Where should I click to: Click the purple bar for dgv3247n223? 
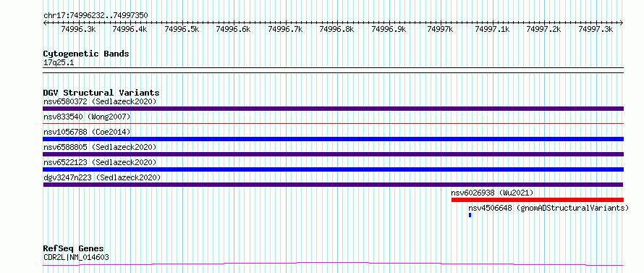point(333,185)
